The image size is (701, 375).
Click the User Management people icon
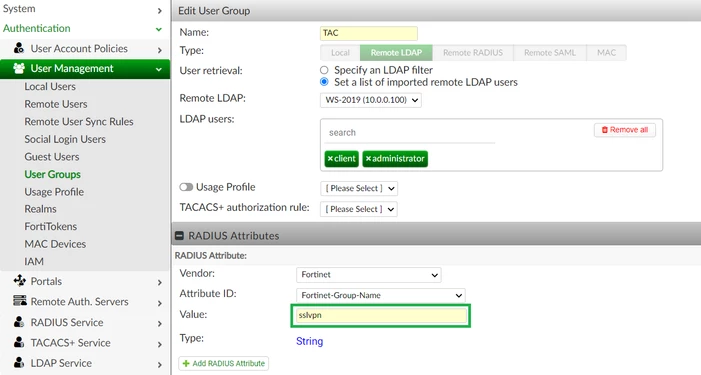tap(19, 68)
